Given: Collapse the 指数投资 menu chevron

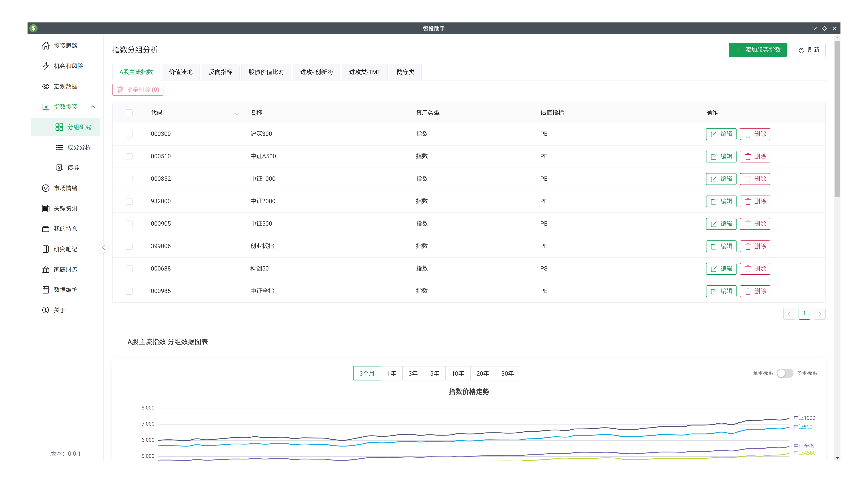Looking at the screenshot, I should tap(93, 107).
